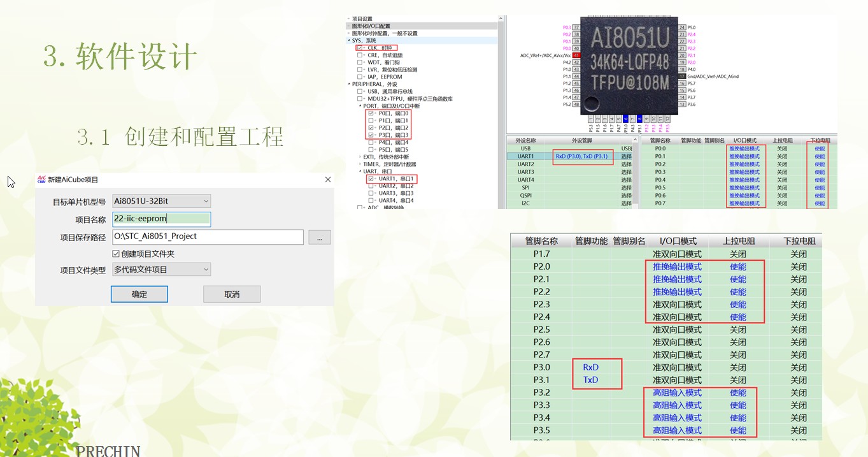This screenshot has height=457, width=868.
Task: Enable the P1口 端口1 checkbox
Action: (x=371, y=120)
